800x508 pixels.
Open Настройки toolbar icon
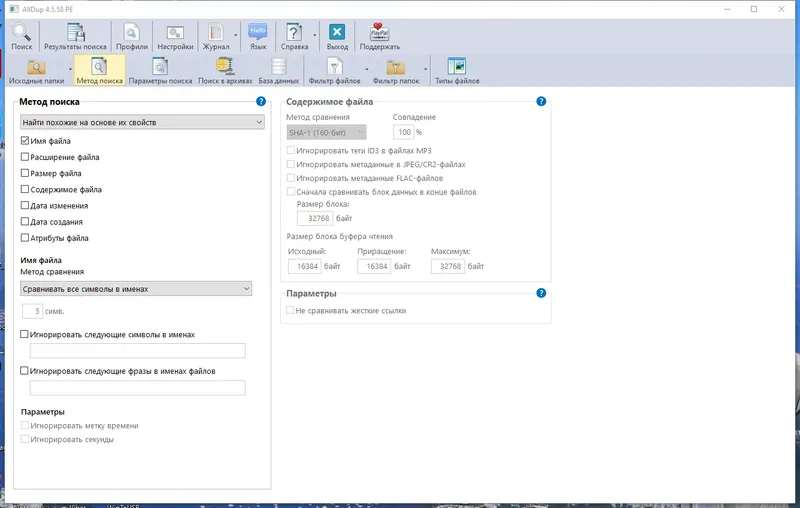[x=175, y=37]
